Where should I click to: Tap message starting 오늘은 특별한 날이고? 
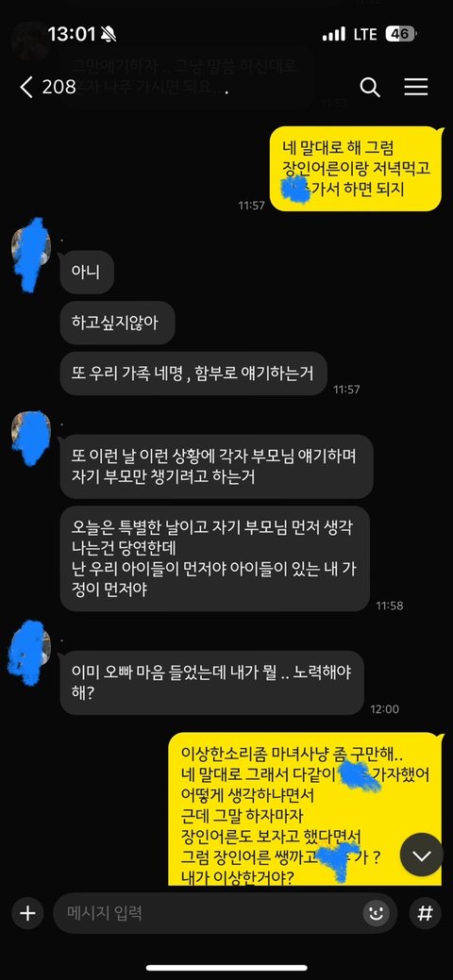click(214, 558)
